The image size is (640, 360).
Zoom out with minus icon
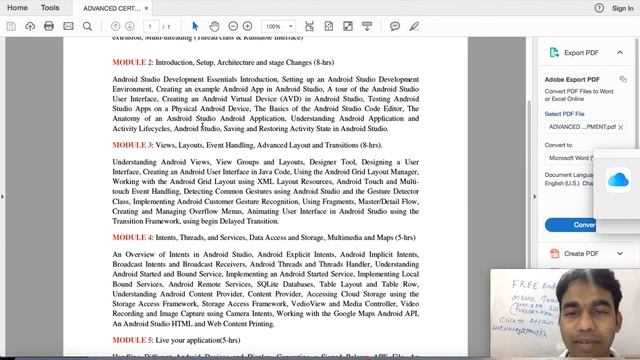pos(233,26)
